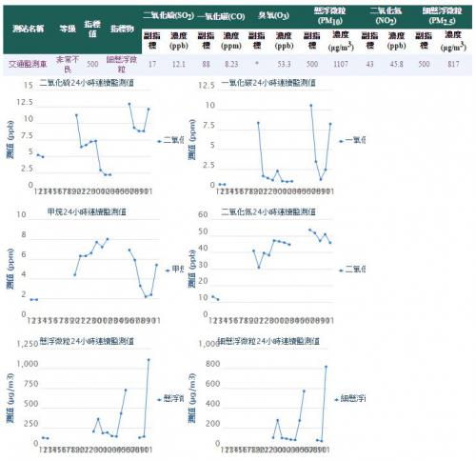Click the 二氧化硫(SO2) column header
The height and width of the screenshot is (461, 476).
pos(169,15)
